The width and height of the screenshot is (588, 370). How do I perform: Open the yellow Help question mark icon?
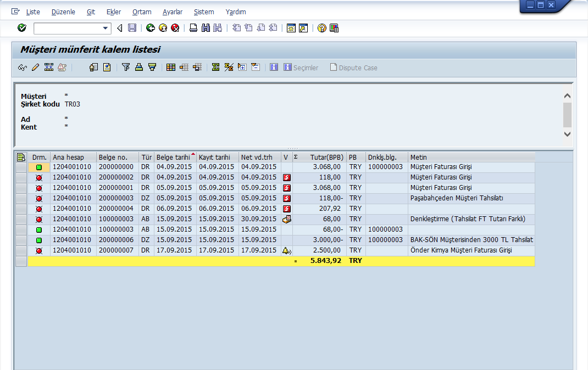pos(321,27)
